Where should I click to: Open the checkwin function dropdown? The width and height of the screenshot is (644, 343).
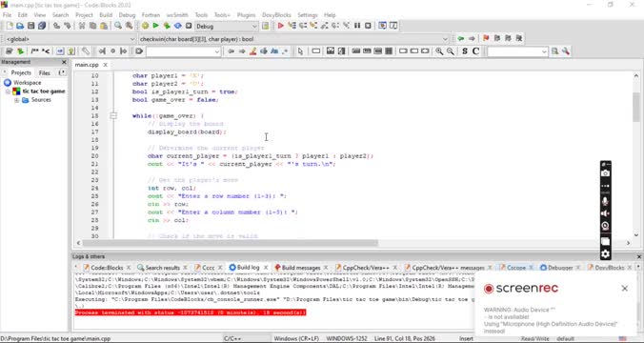(445, 39)
